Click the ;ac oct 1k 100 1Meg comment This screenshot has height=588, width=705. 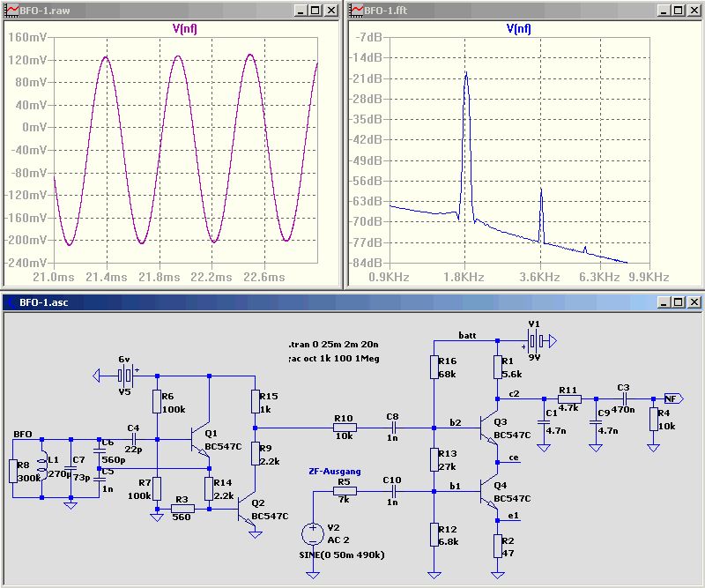click(x=334, y=359)
